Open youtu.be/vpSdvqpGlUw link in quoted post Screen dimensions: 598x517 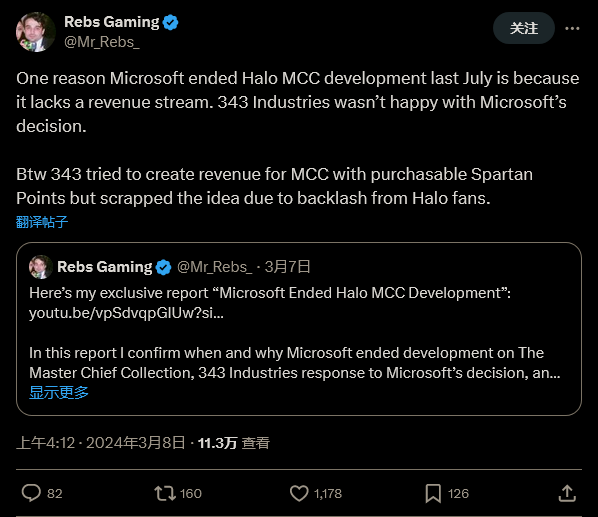(x=126, y=313)
